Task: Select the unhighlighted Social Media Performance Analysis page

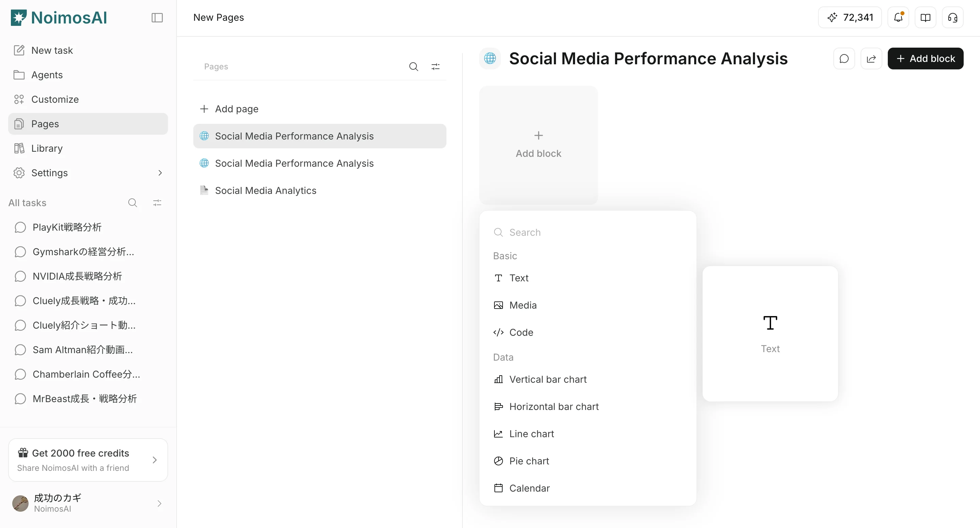Action: point(320,163)
